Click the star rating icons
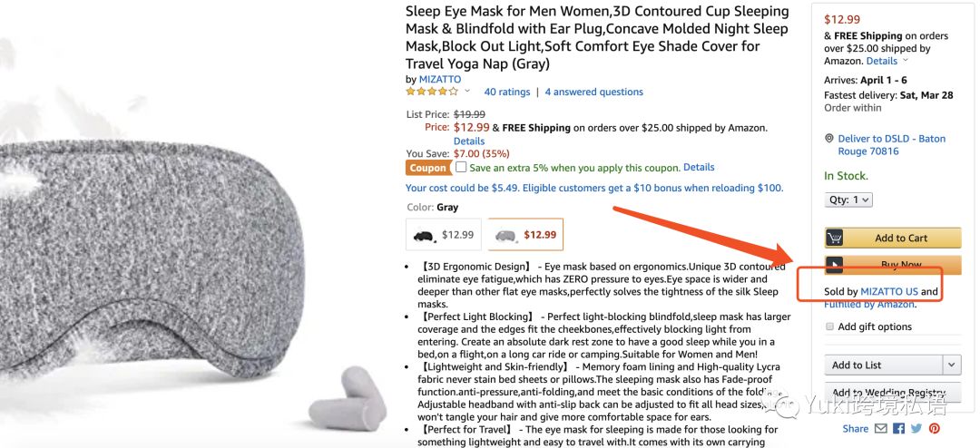980x448 pixels. (432, 92)
